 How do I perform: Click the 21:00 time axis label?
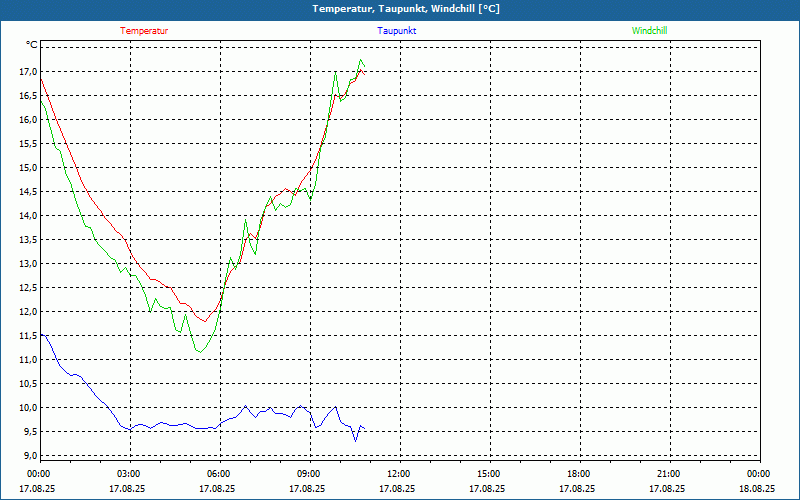point(667,474)
